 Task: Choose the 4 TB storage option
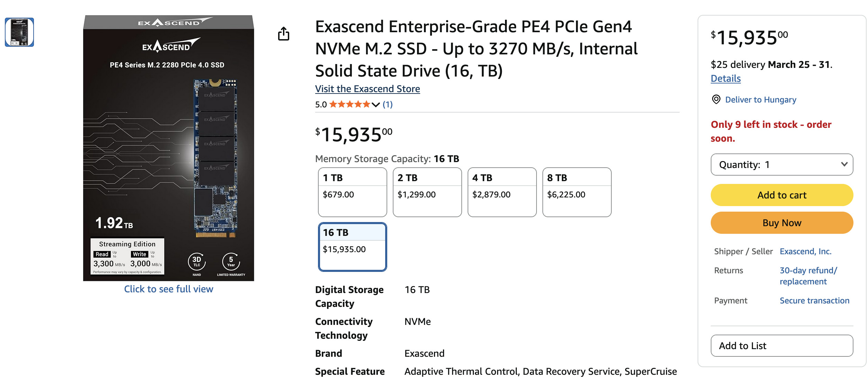pyautogui.click(x=502, y=192)
